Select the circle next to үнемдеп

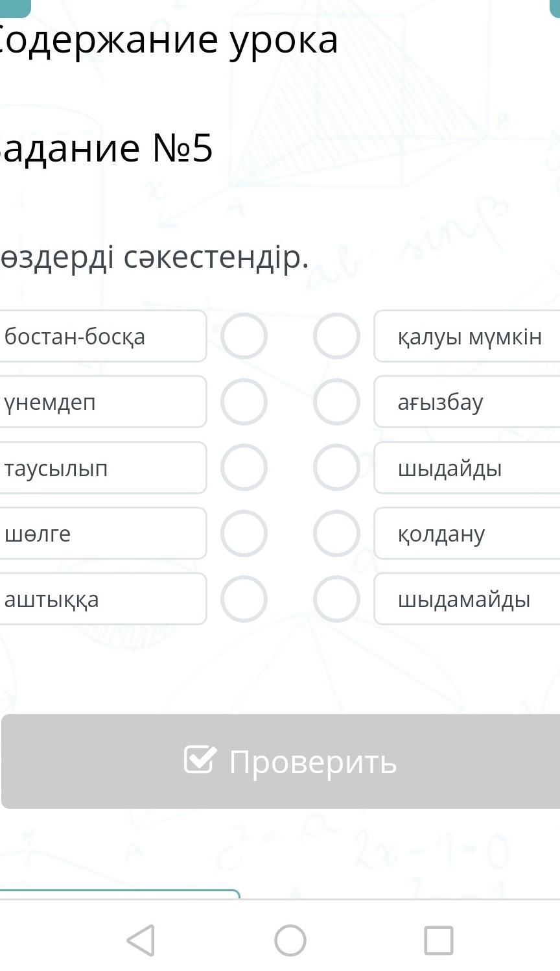coord(244,402)
